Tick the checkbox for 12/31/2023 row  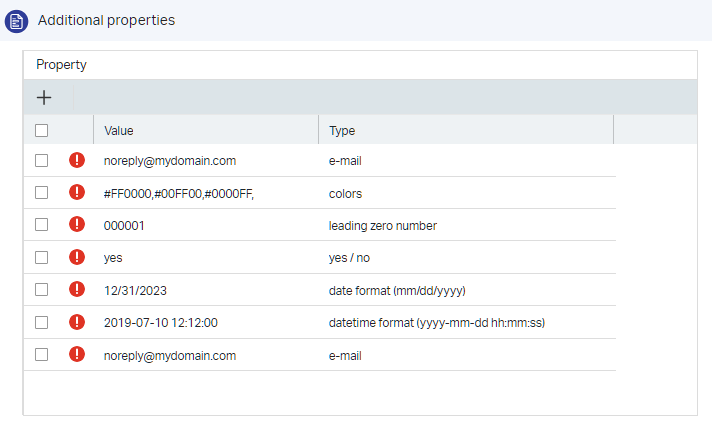click(x=41, y=290)
